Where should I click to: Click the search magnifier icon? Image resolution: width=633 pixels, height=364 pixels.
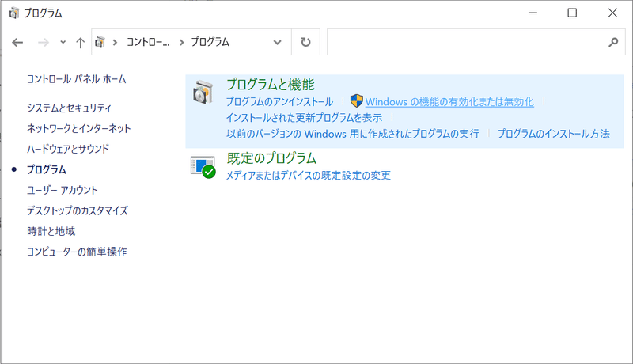point(613,42)
